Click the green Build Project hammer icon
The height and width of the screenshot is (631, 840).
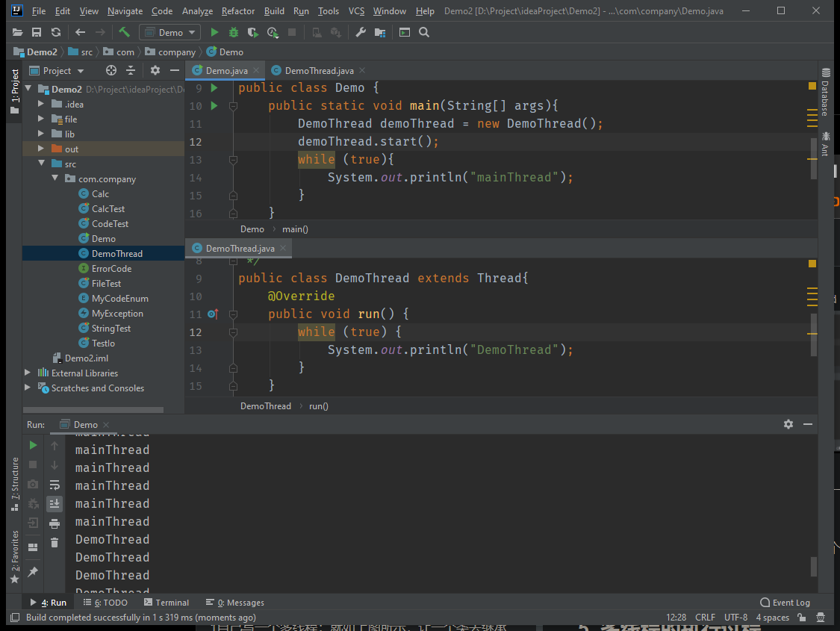point(124,32)
